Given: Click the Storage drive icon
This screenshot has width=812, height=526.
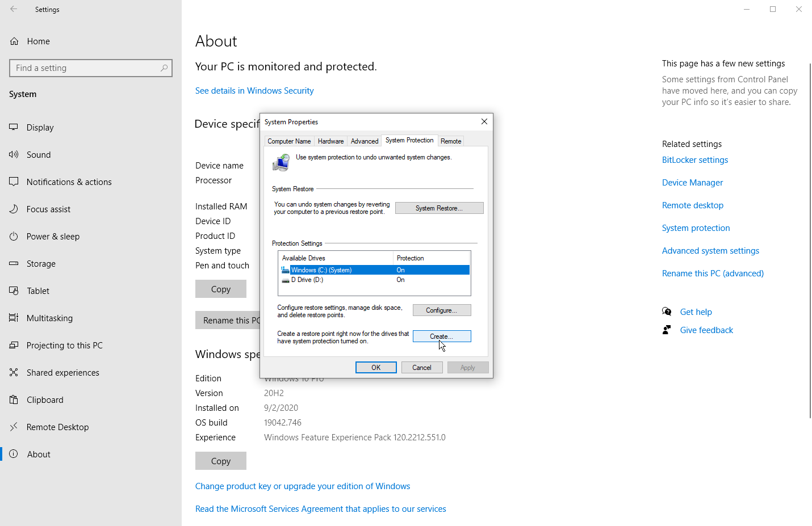Looking at the screenshot, I should tap(14, 264).
